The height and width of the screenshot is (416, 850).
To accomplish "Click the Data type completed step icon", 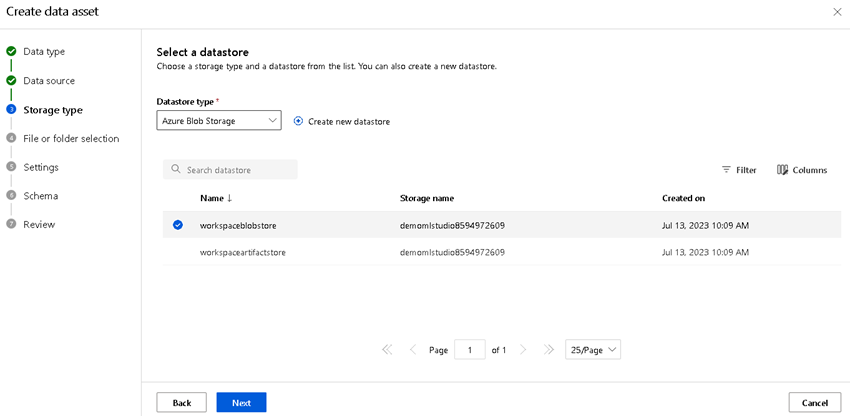I will pos(11,52).
